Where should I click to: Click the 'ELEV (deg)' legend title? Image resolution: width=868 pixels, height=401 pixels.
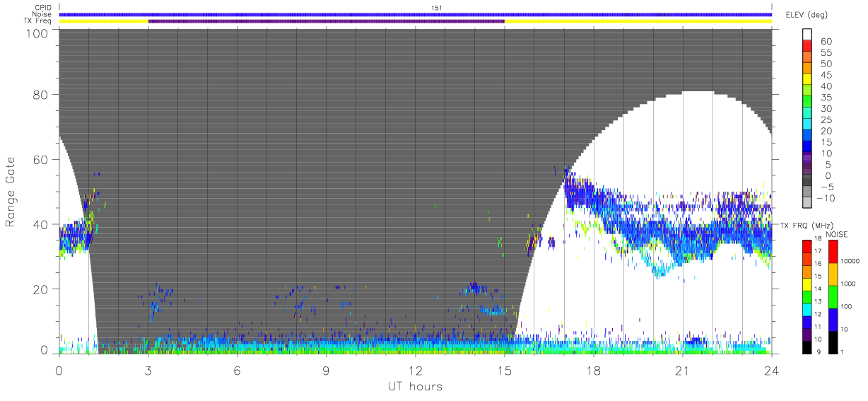click(x=807, y=15)
